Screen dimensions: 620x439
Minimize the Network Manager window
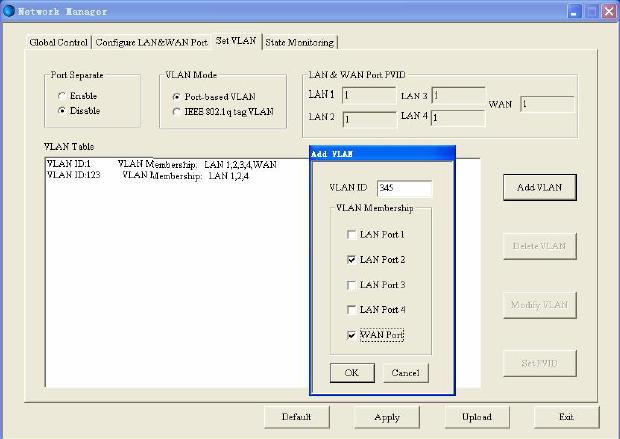point(575,11)
